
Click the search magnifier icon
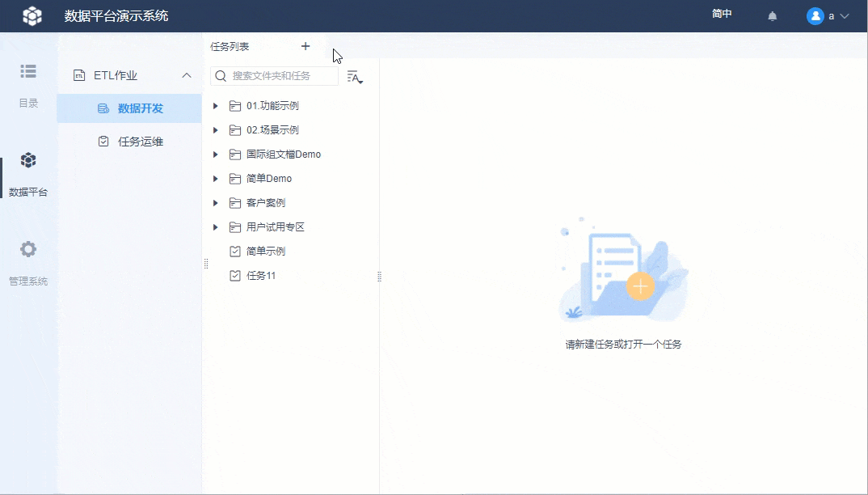(221, 76)
